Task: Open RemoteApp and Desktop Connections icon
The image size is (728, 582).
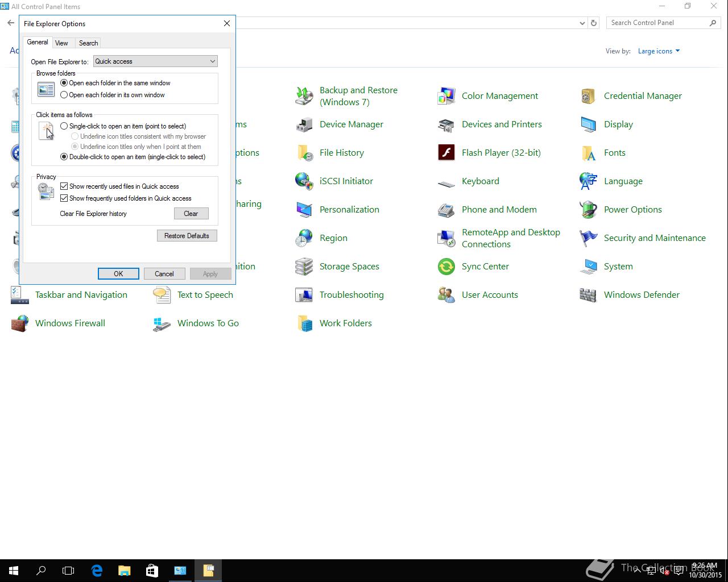Action: 446,238
